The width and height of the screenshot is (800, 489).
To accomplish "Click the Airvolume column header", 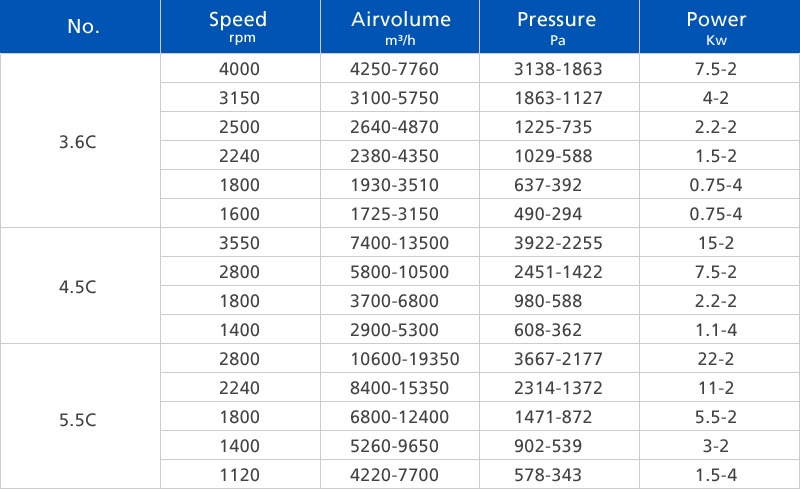I will click(x=400, y=26).
